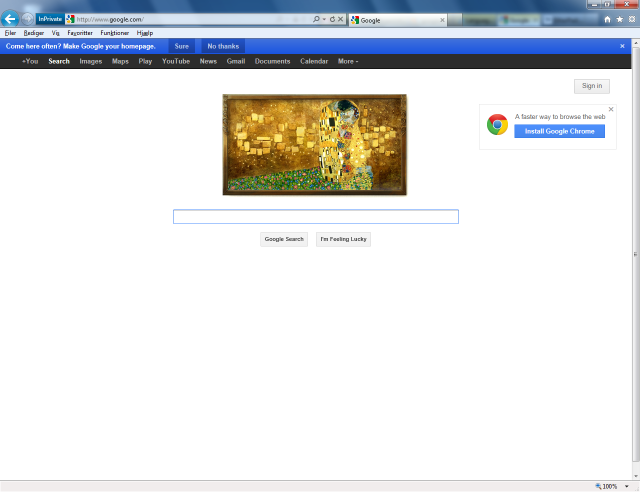
Task: Dismiss the blue homepage banner
Action: pyautogui.click(x=622, y=46)
